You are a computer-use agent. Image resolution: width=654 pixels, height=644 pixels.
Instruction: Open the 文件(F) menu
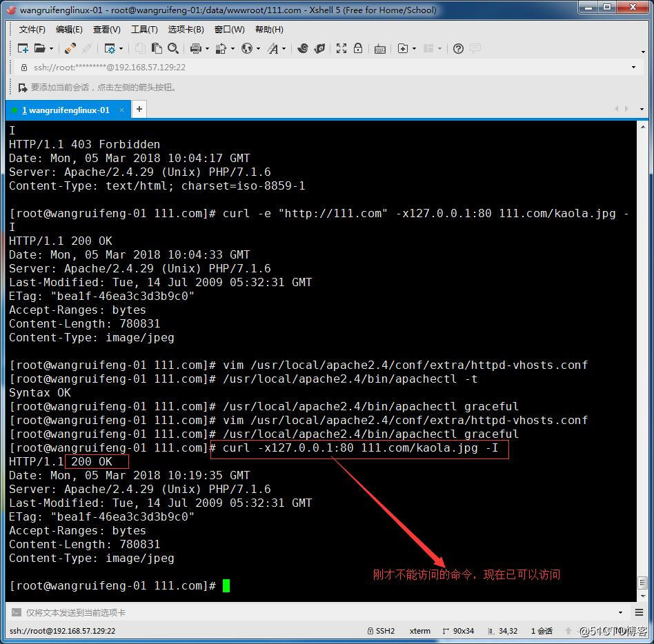[x=32, y=30]
